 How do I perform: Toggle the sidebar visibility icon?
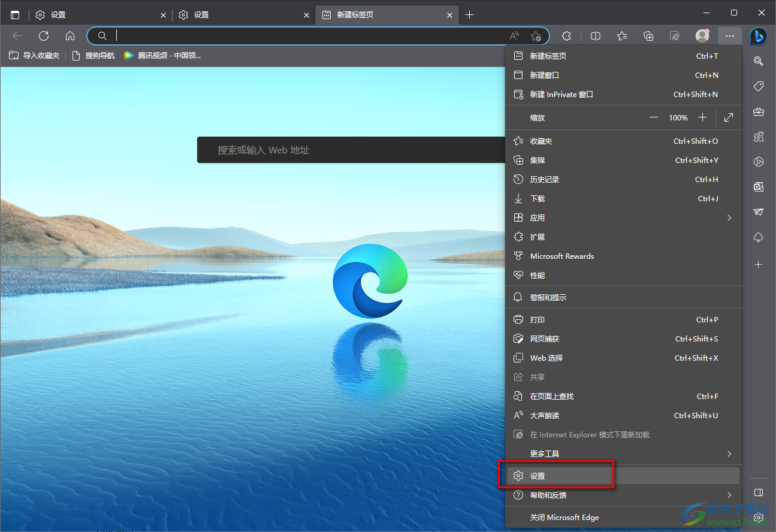click(759, 492)
